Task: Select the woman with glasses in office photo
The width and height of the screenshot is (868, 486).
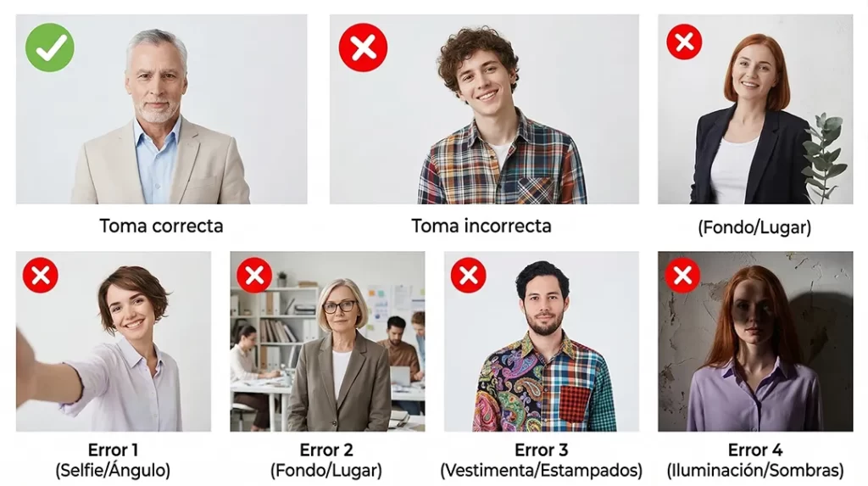Action: point(328,341)
